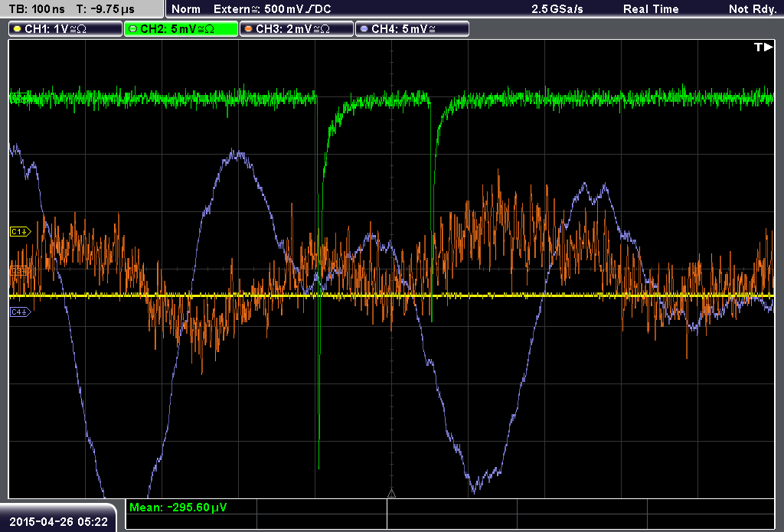Switch to the CH4 5mV channel tab
Screen dimensions: 784x532
[x=412, y=29]
